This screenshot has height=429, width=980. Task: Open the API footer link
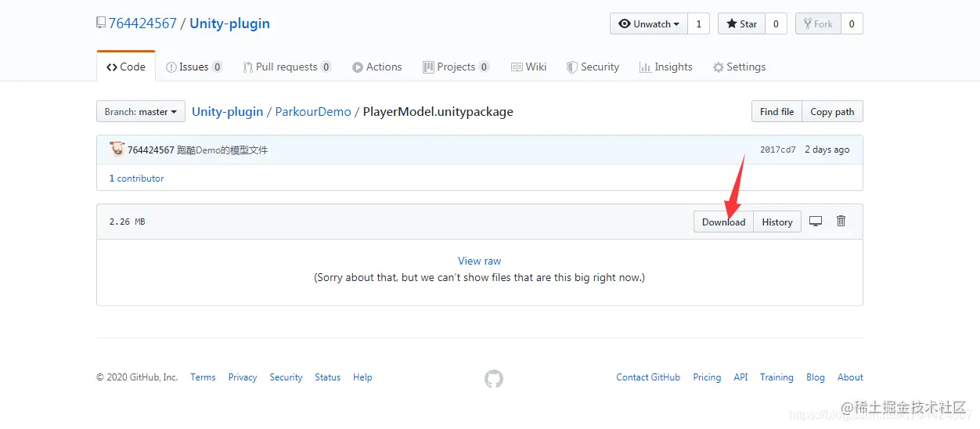[740, 377]
